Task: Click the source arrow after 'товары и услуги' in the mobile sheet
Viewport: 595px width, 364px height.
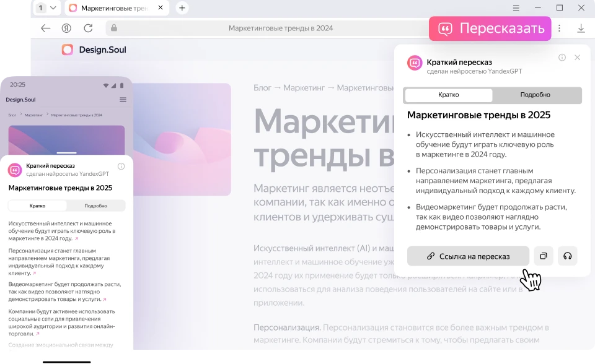Action: pos(105,300)
